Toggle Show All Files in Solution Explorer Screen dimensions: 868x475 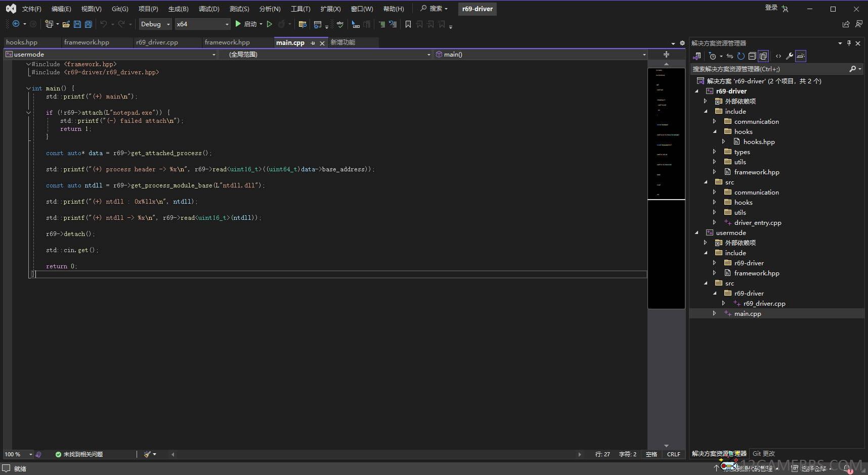763,56
